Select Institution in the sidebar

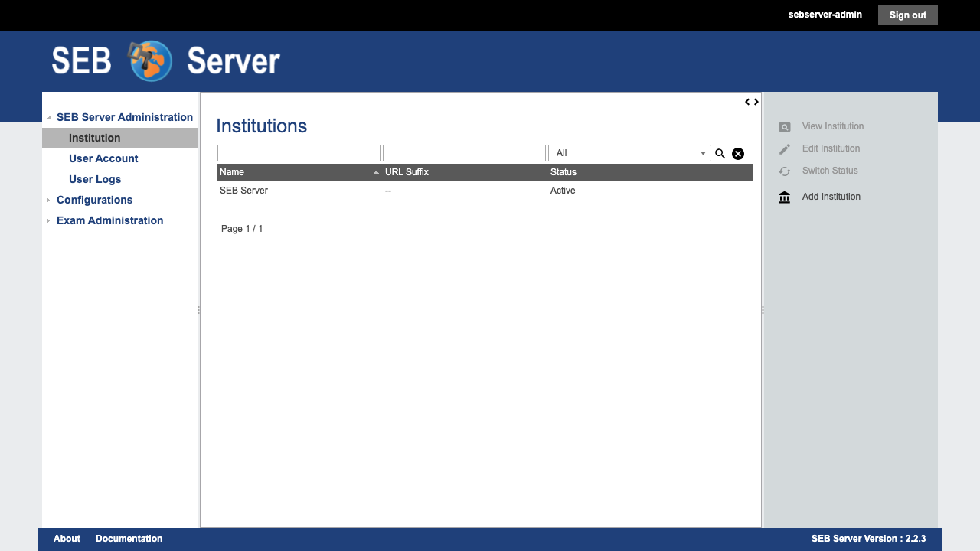click(119, 138)
